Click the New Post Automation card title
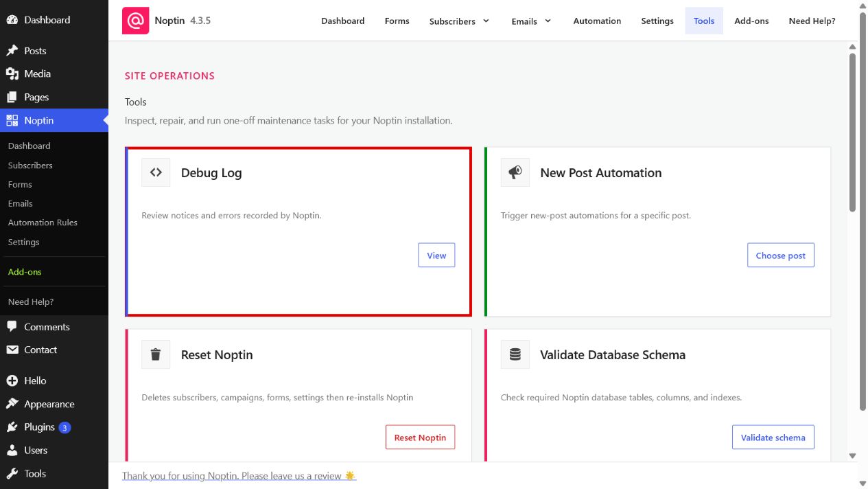Screen dimensions: 868x489 (601, 173)
